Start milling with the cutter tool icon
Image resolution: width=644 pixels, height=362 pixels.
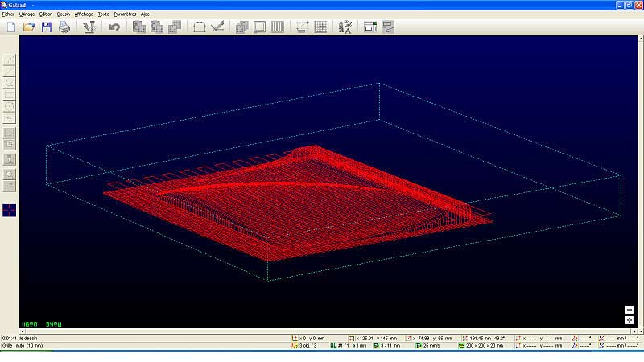[89, 27]
